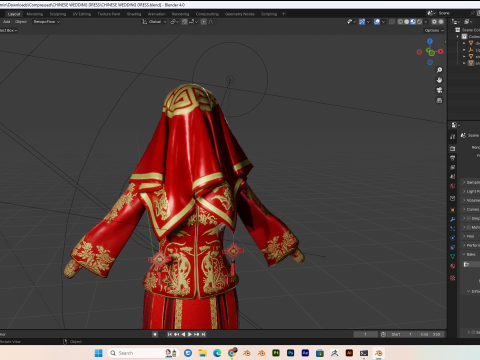Open the Tool properties tab

point(452,137)
